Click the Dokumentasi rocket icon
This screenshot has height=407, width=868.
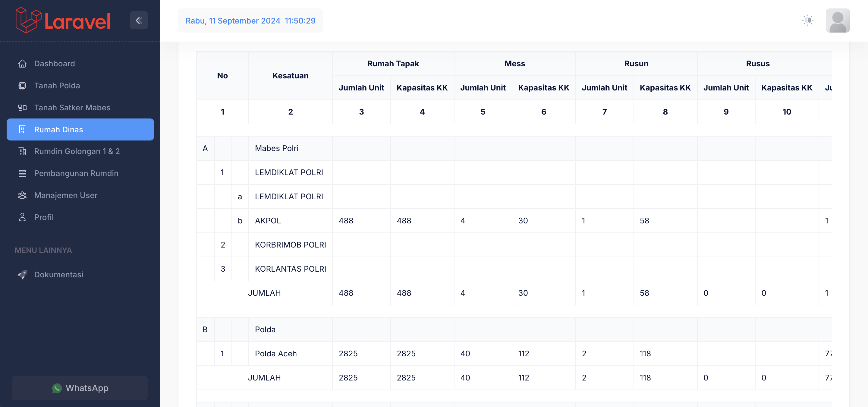(22, 275)
